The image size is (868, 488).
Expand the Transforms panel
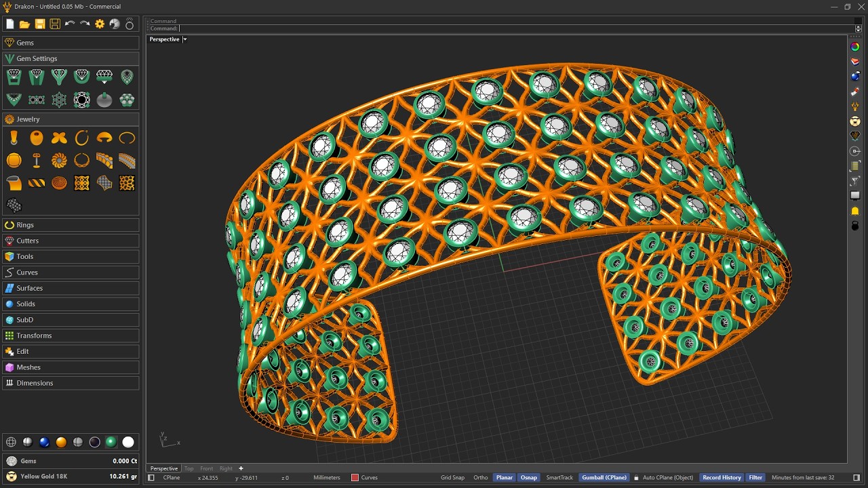(71, 335)
